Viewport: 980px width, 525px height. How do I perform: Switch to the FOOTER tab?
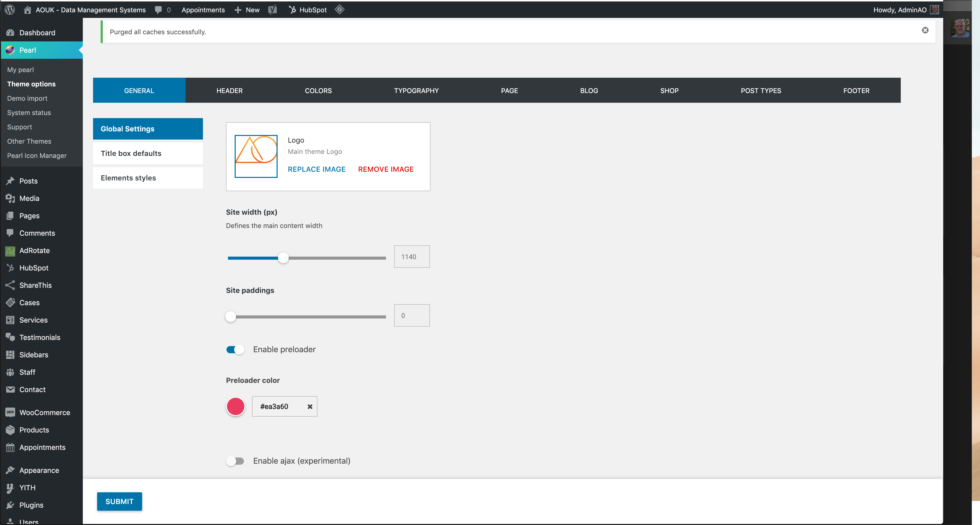[x=856, y=90]
